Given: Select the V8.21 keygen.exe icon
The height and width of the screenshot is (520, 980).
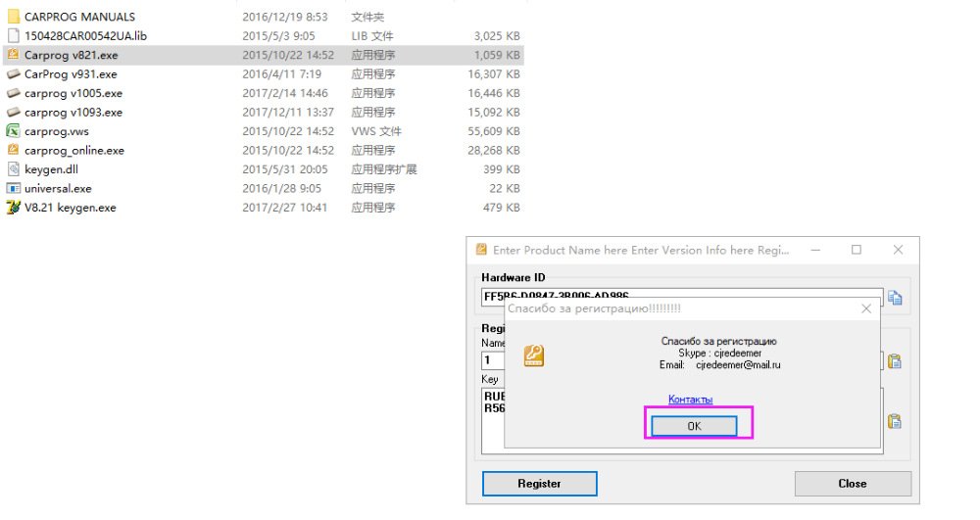Looking at the screenshot, I should [x=13, y=208].
